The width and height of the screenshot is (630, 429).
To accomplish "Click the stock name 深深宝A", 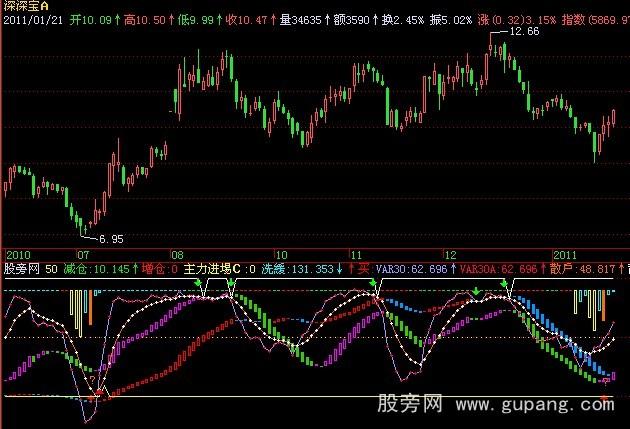I will (x=26, y=6).
